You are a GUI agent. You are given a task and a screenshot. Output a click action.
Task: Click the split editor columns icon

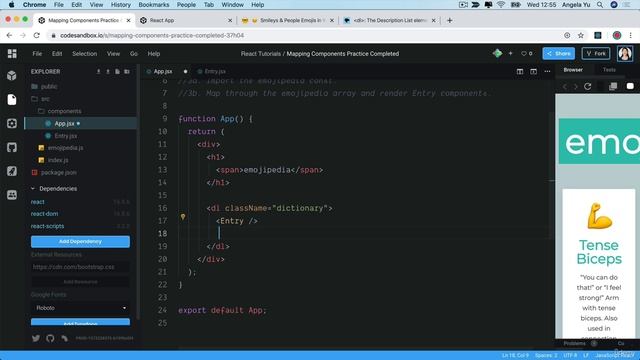point(520,71)
